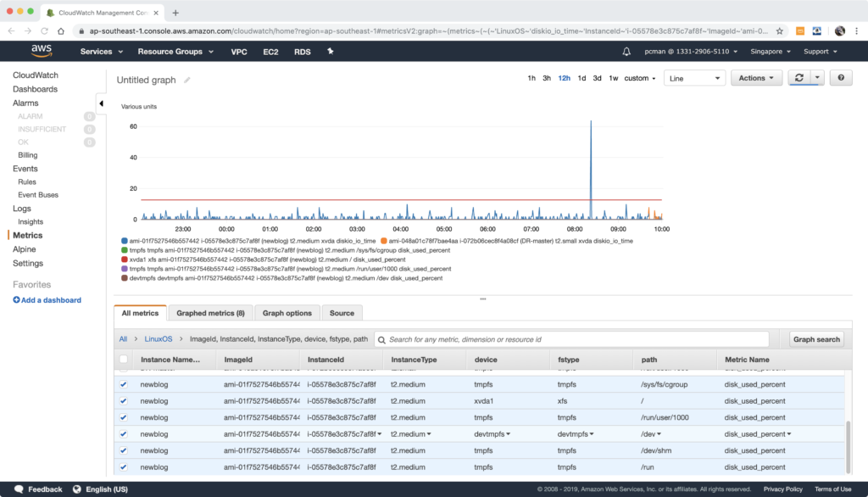Image resolution: width=868 pixels, height=497 pixels.
Task: Toggle the select-all checkbox in table header
Action: coord(124,359)
